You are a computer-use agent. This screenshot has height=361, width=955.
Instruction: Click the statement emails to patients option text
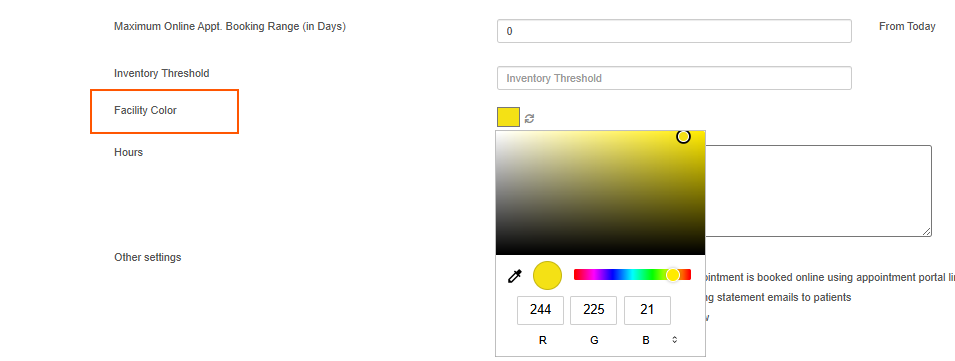point(784,297)
